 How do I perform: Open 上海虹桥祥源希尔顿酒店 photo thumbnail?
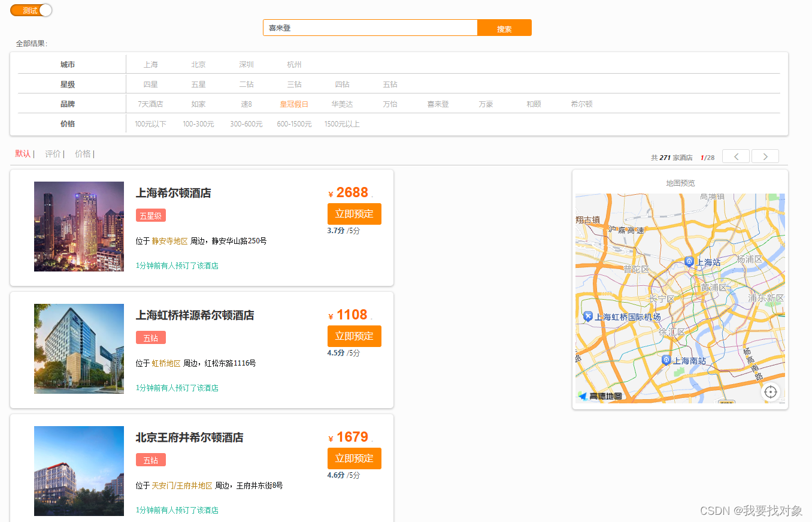[79, 349]
